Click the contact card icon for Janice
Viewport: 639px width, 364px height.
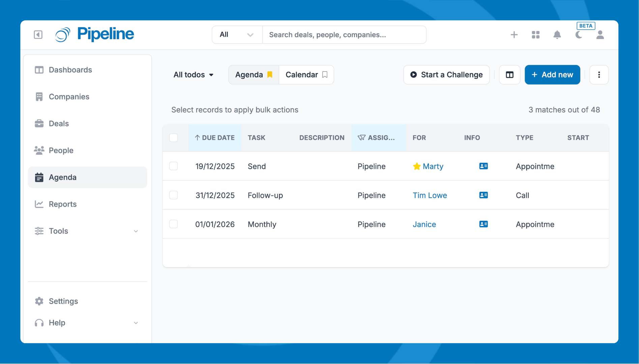point(483,224)
